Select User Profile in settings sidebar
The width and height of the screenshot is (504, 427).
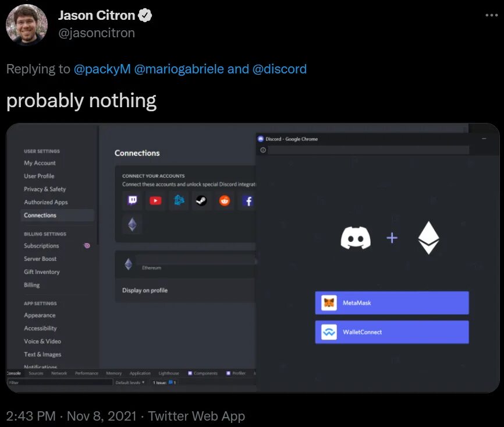tap(39, 176)
